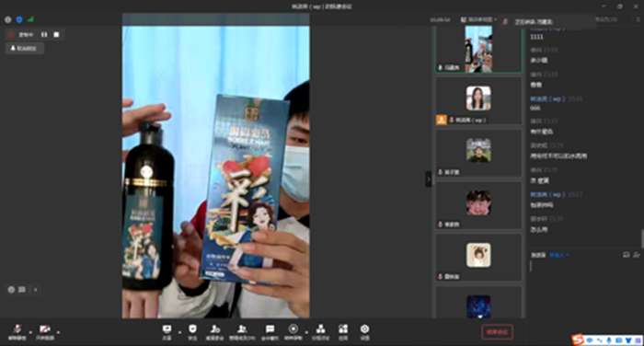Image resolution: width=644 pixels, height=346 pixels.
Task: Open the share screen option
Action: (x=167, y=332)
